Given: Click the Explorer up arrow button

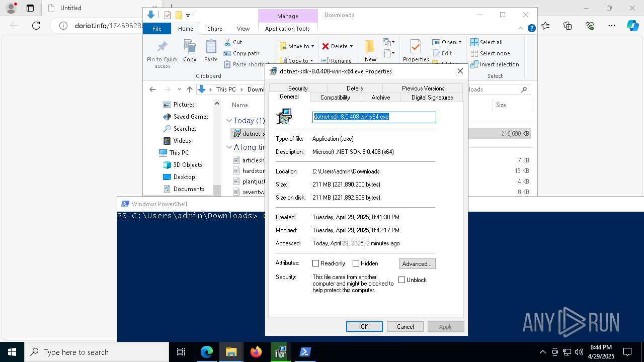Looking at the screenshot, I should coord(190,89).
